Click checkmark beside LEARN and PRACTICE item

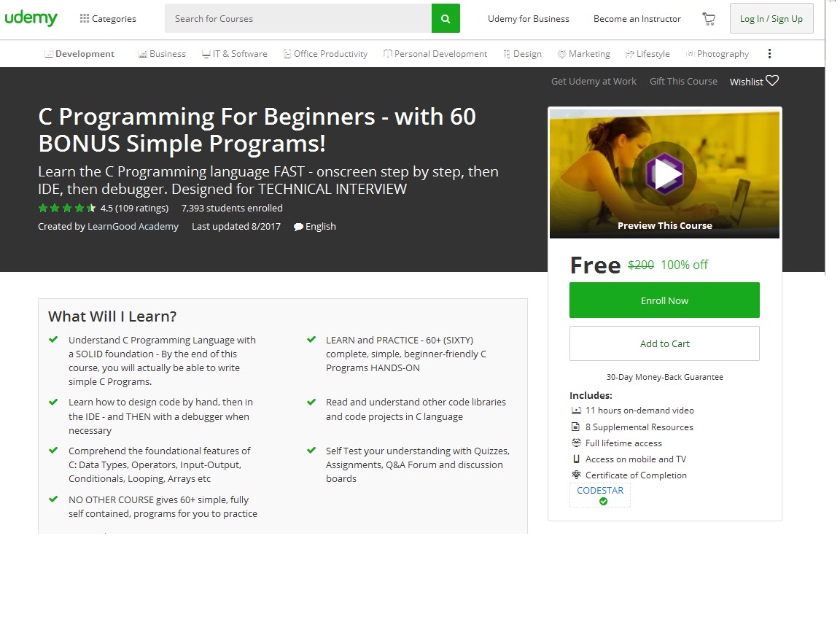click(311, 339)
